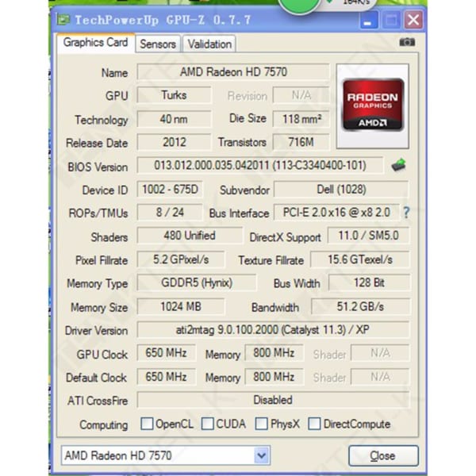The image size is (476, 476).
Task: Select the BIOS Version text field
Action: [x=259, y=166]
